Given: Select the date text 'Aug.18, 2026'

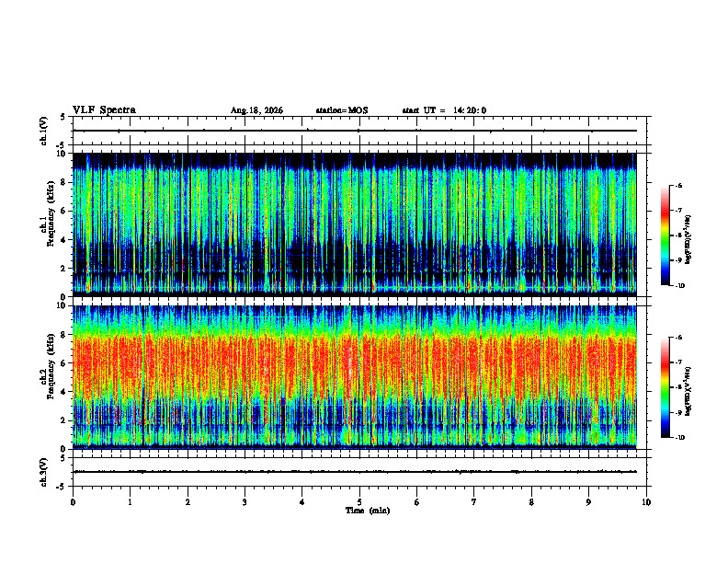Looking at the screenshot, I should [256, 110].
